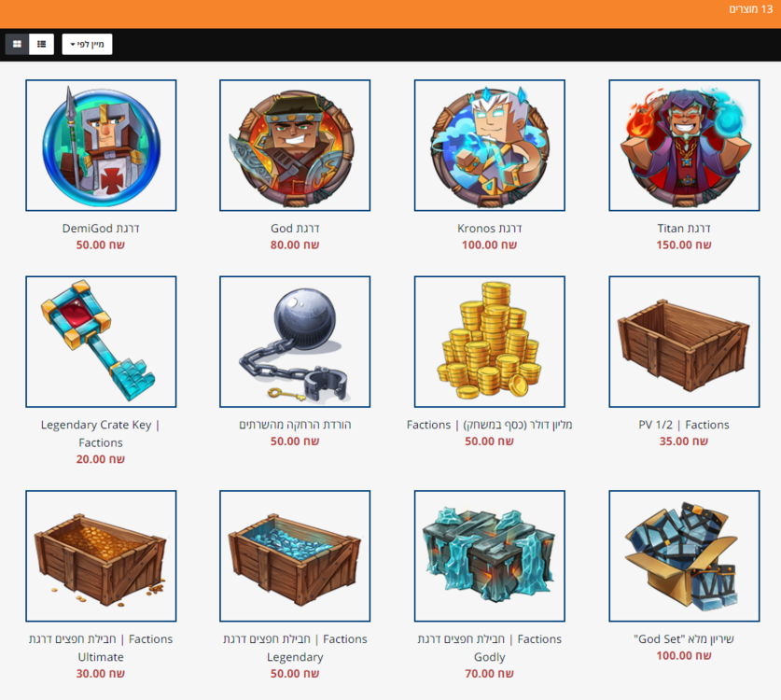Select the Titan rank sorcerer image
781x700 pixels.
(684, 146)
